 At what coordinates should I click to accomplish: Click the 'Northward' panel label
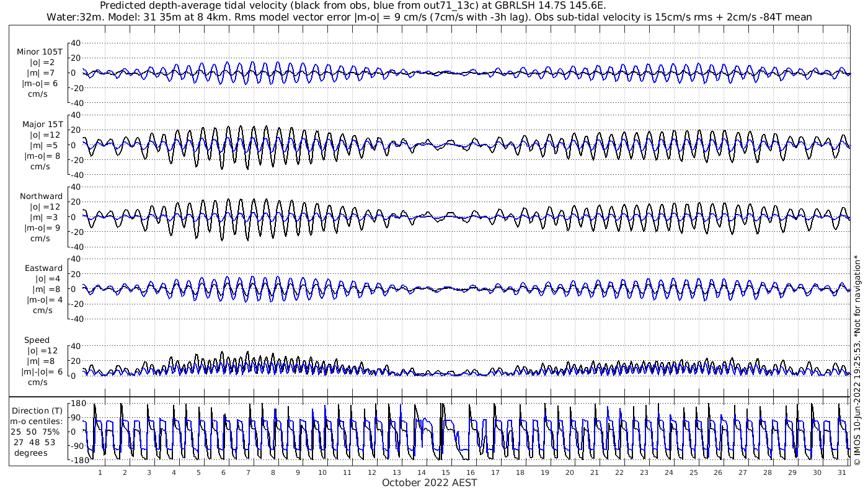pyautogui.click(x=42, y=196)
